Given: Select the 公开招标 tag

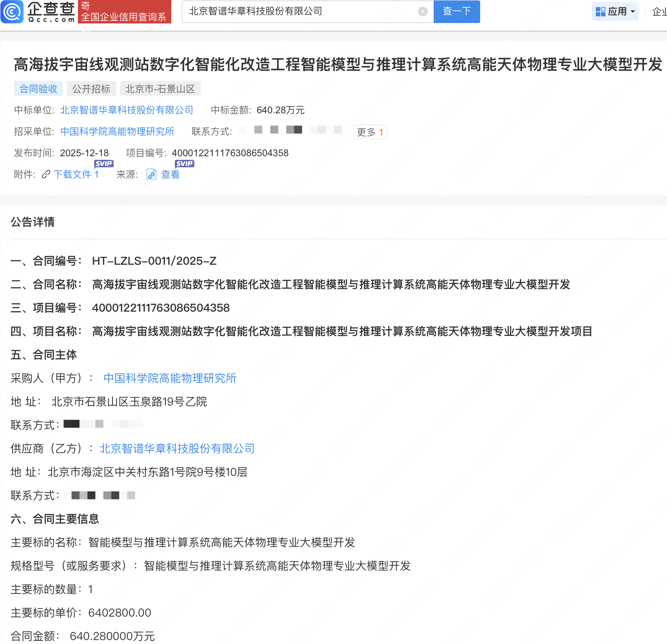Looking at the screenshot, I should [91, 89].
